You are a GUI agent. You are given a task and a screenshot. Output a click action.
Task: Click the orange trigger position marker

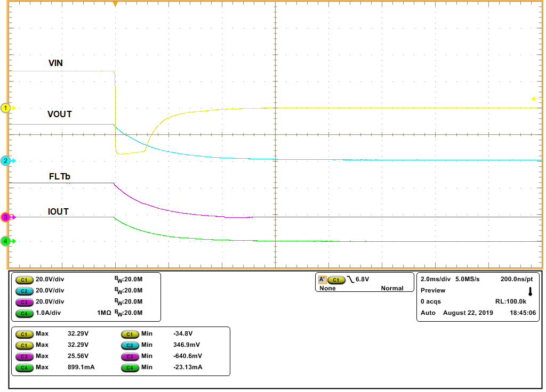(116, 4)
